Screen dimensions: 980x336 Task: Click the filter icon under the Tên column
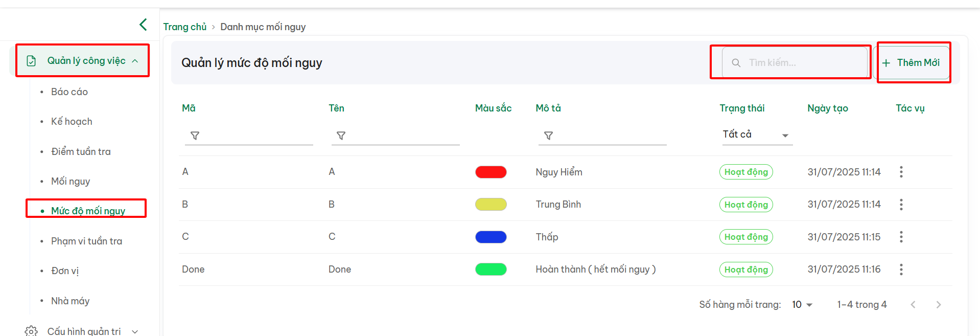pos(341,136)
